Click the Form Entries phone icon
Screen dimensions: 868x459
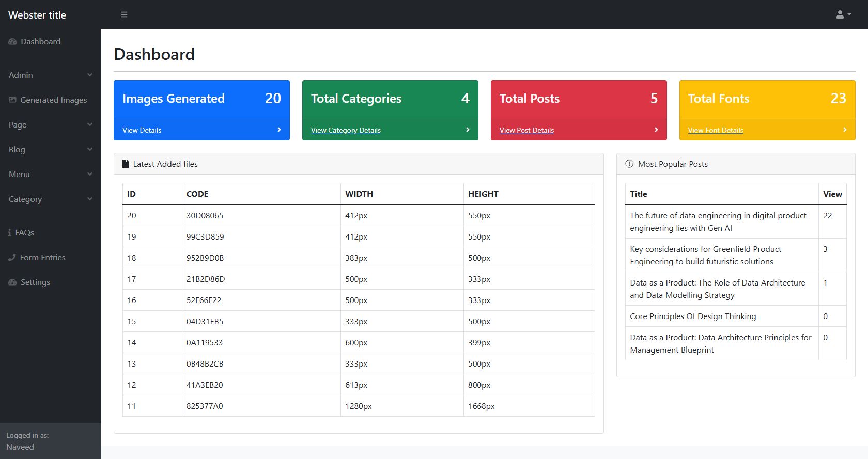point(12,257)
